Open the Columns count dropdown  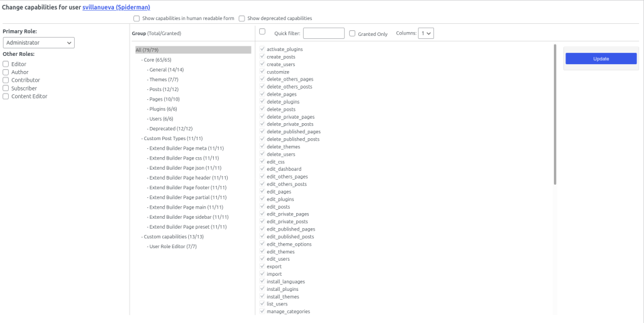[x=426, y=33]
